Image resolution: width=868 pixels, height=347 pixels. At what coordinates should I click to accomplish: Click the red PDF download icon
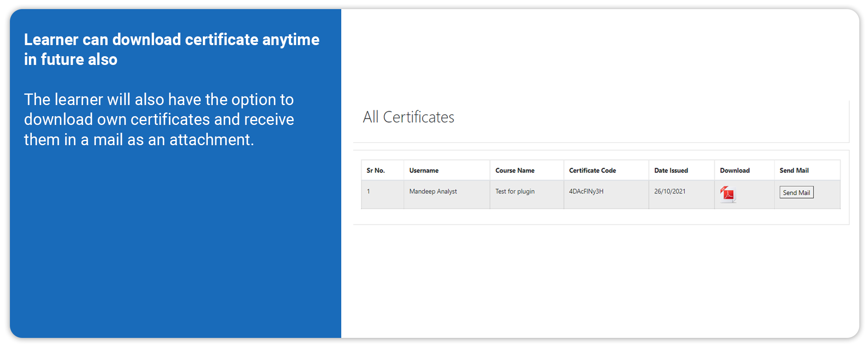728,194
